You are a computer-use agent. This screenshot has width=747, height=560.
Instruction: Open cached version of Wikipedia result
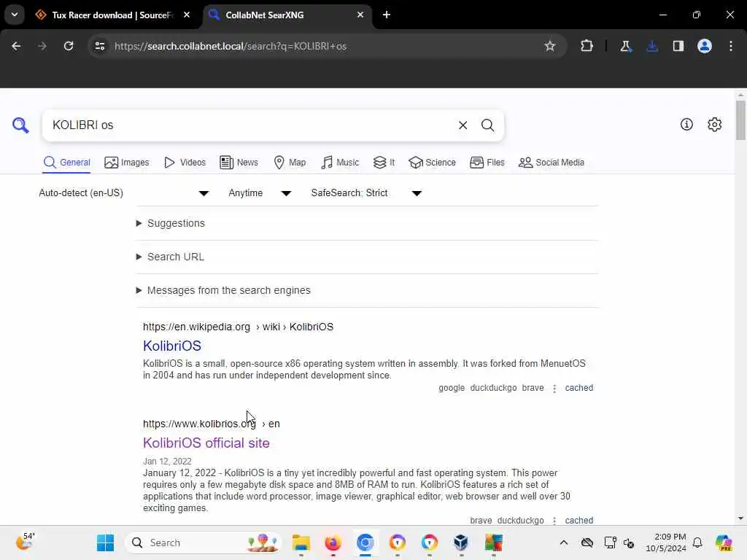pyautogui.click(x=578, y=388)
